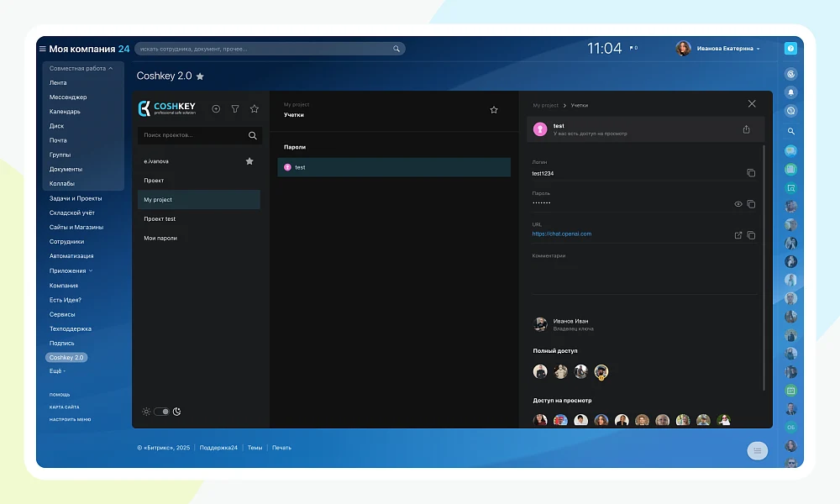Close the test details panel
Screen dimensions: 840x504
752,104
